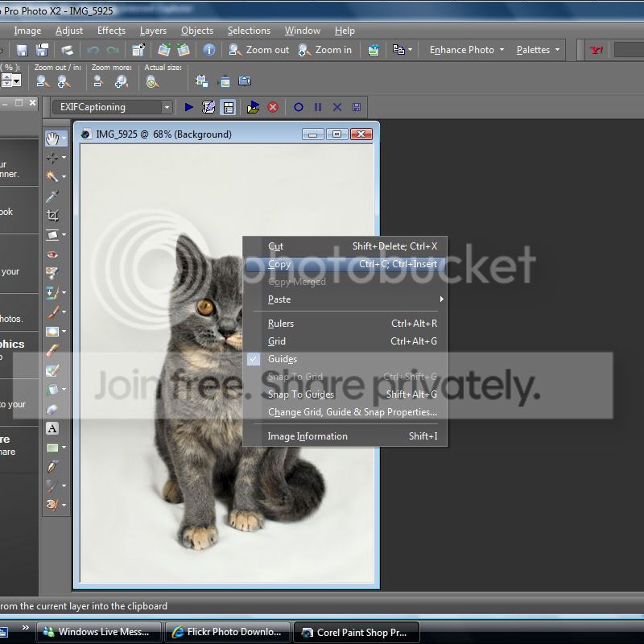Open the Effects menu

pyautogui.click(x=111, y=31)
